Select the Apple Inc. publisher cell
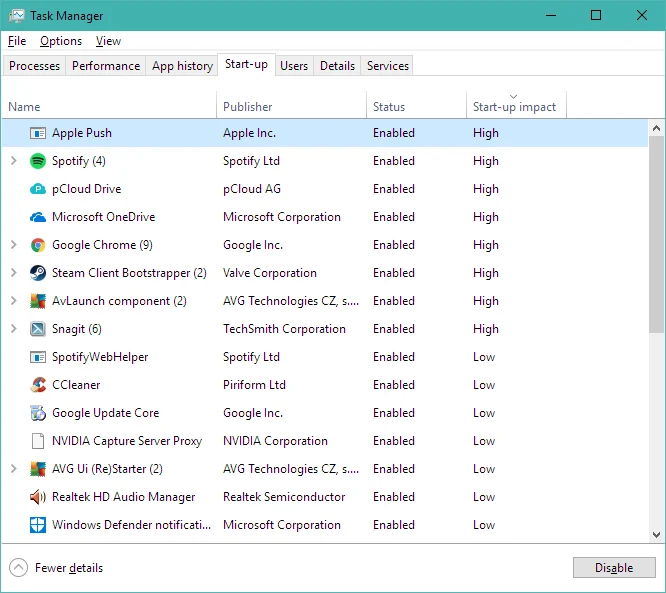Image resolution: width=666 pixels, height=593 pixels. [250, 133]
